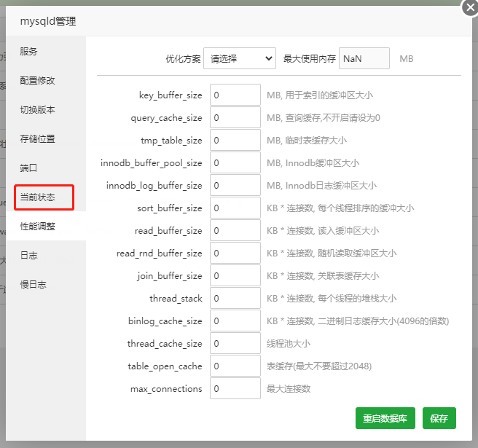This screenshot has height=448, width=478.
Task: Open the 日志 tab
Action: coord(46,256)
